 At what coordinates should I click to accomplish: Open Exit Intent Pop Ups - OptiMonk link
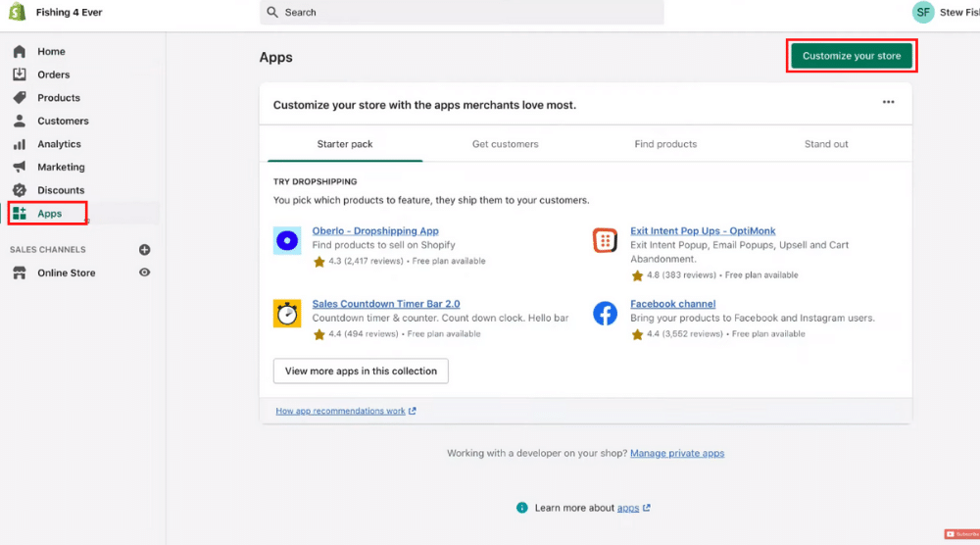tap(703, 230)
